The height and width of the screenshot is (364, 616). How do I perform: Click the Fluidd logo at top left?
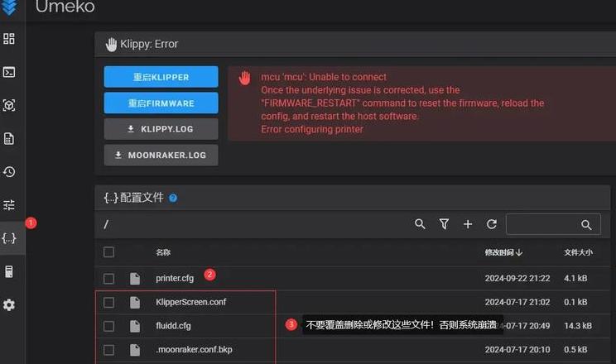click(x=9, y=7)
